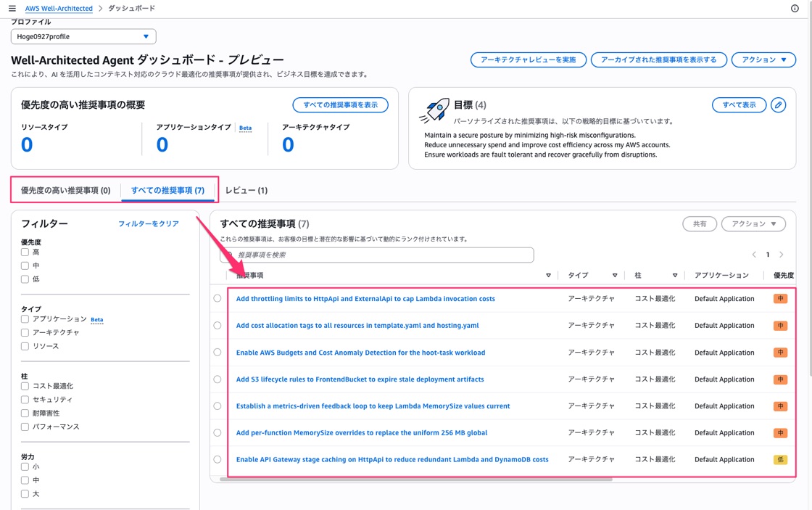
Task: Click the 推奨事項を検索 search field
Action: click(x=377, y=255)
